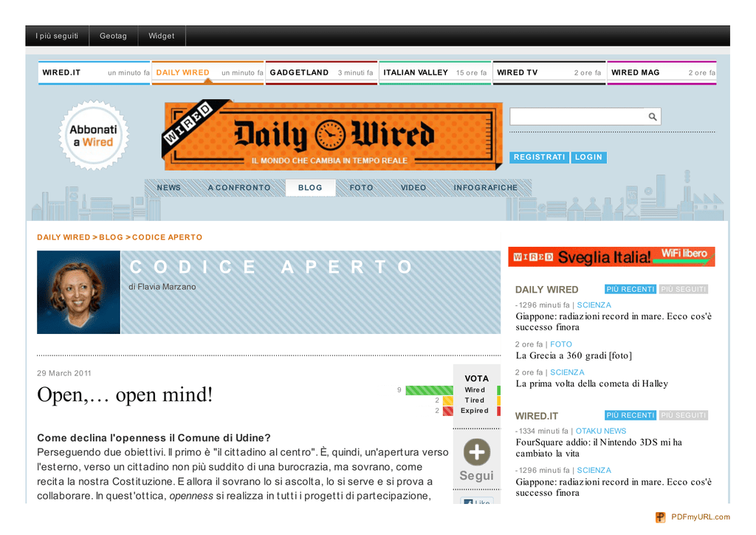Select the Infografiche menu item

tap(485, 188)
